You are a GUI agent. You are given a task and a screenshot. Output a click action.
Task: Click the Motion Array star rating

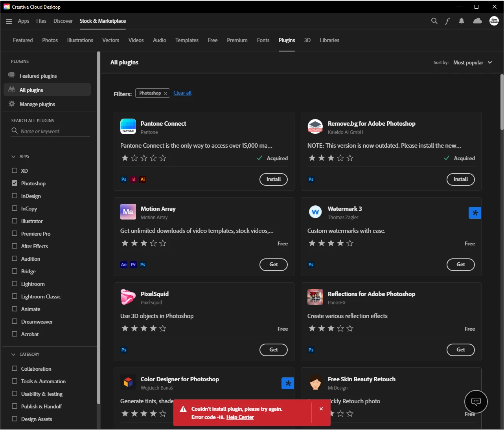144,243
